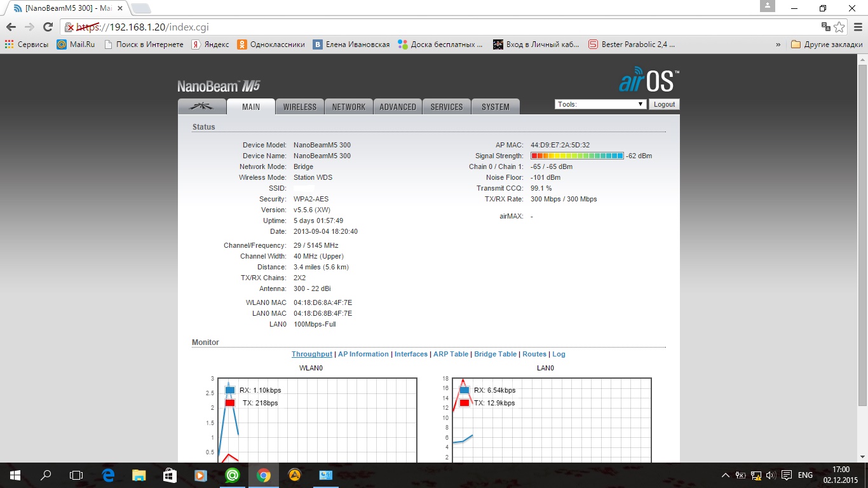The height and width of the screenshot is (488, 868).
Task: Launch Edge browser from taskbar
Action: pos(108,475)
